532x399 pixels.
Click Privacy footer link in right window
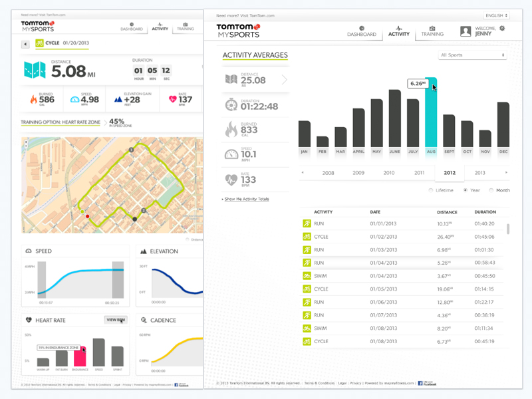356,383
